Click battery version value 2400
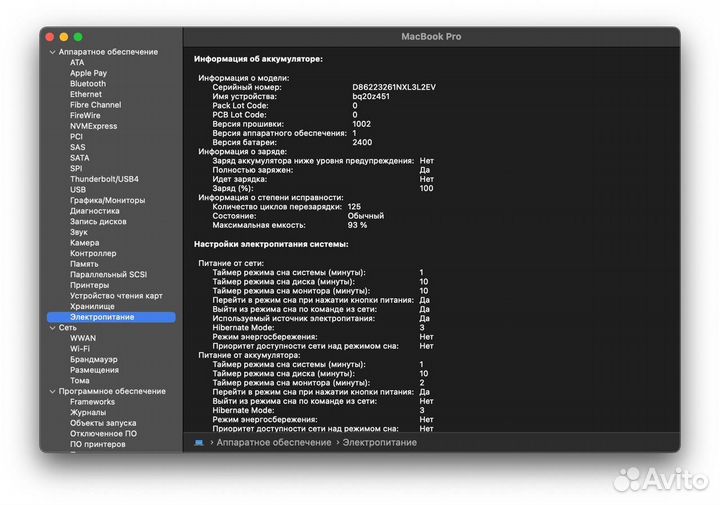Screen dimensions: 720x505 [362, 142]
